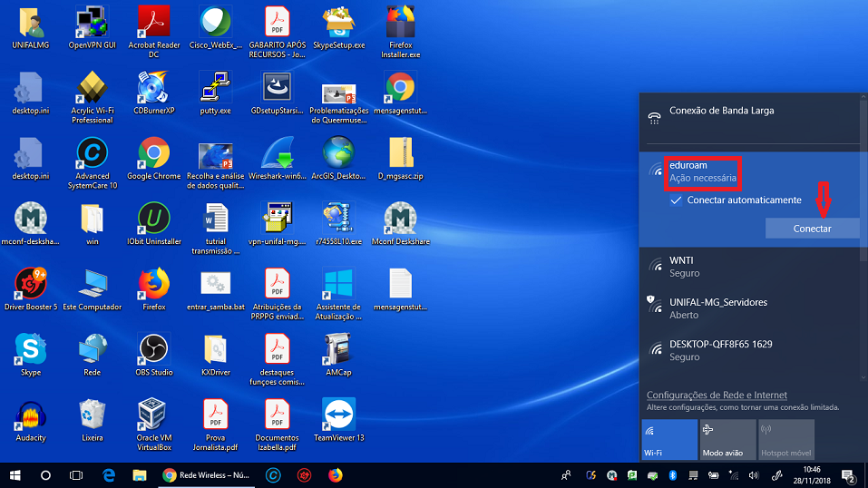Toggle the Hotspot móvel tile
Screen dimensions: 868x488
(786, 439)
